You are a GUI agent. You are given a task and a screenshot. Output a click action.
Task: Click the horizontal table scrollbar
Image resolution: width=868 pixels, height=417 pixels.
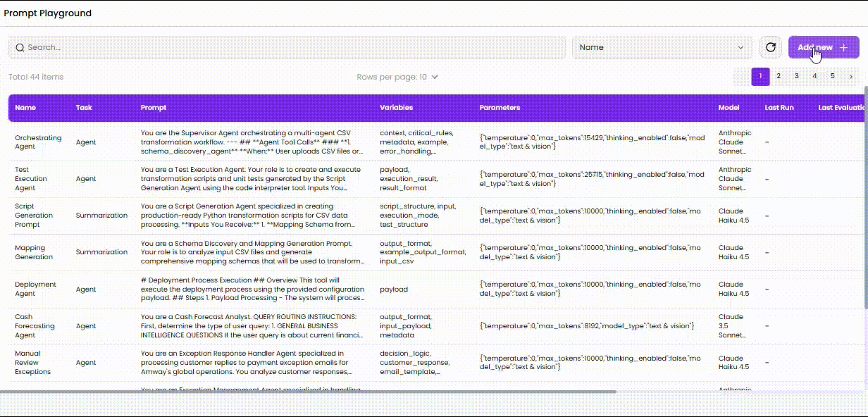click(x=310, y=391)
